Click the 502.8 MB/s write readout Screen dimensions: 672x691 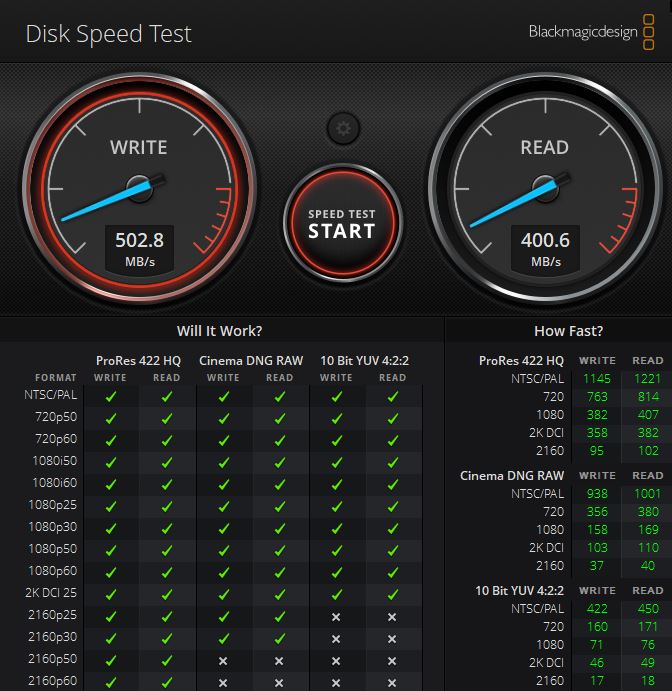[138, 248]
